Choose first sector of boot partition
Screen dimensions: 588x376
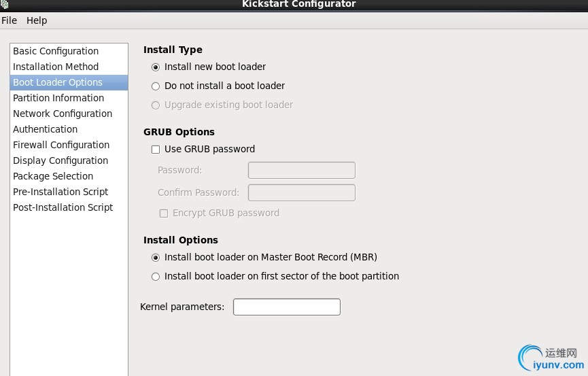[156, 277]
